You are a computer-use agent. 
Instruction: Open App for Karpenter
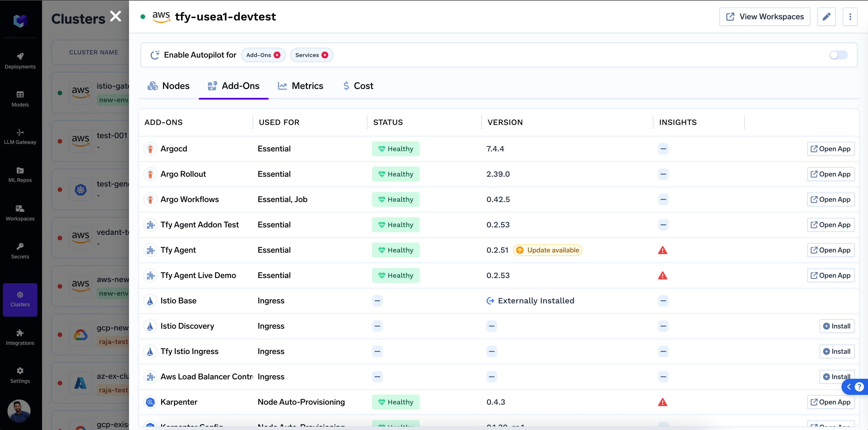point(831,402)
